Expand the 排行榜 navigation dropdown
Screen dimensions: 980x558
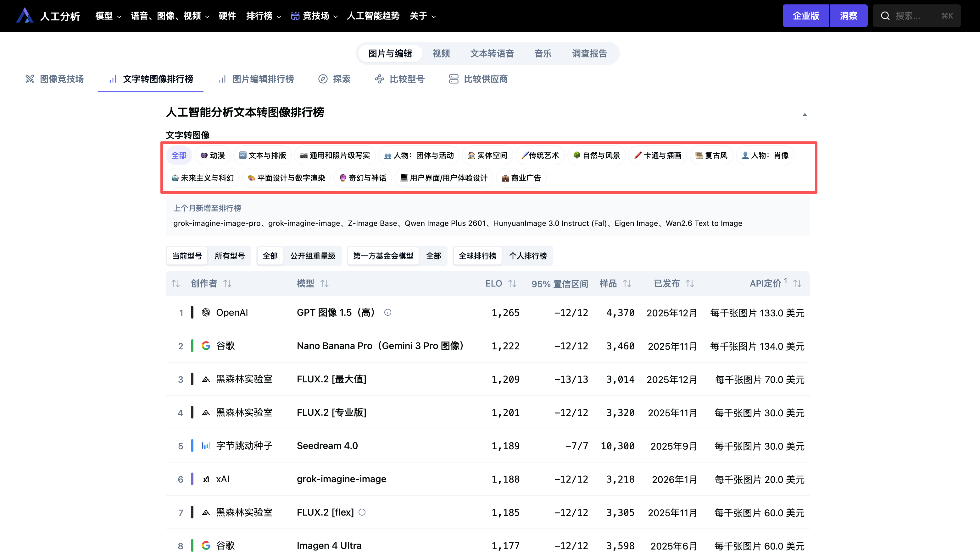[x=264, y=16]
